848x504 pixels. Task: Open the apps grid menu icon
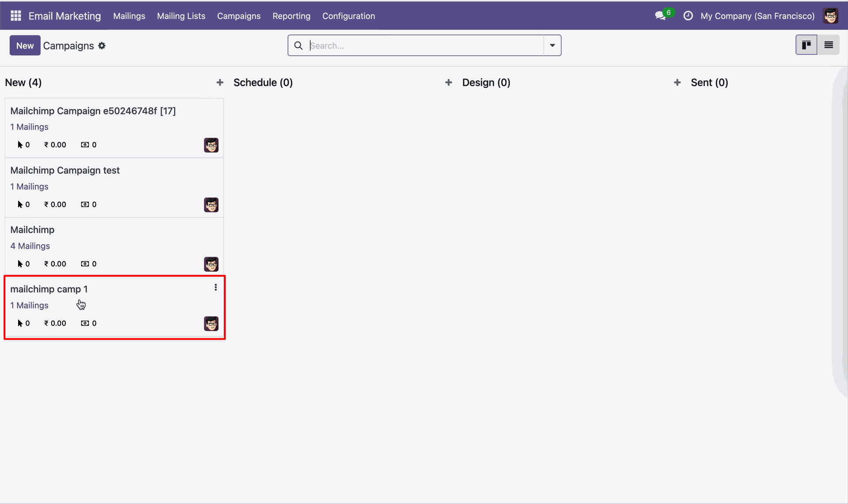click(16, 16)
